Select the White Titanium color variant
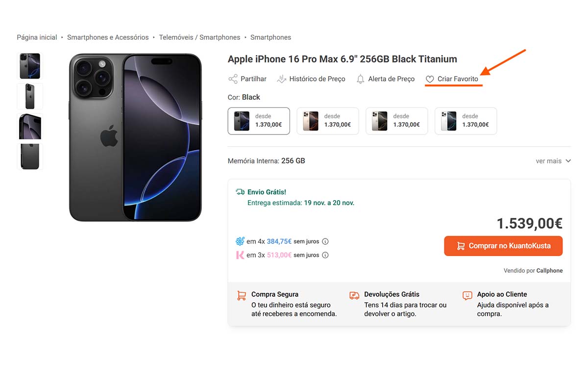Image resolution: width=588 pixels, height=368 pixels. point(465,121)
